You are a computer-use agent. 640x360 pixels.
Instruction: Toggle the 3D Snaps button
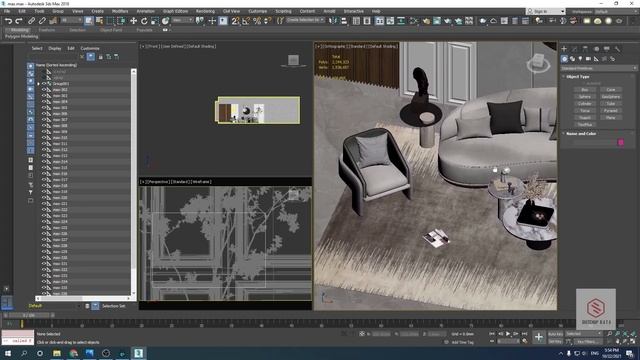pos(236,21)
